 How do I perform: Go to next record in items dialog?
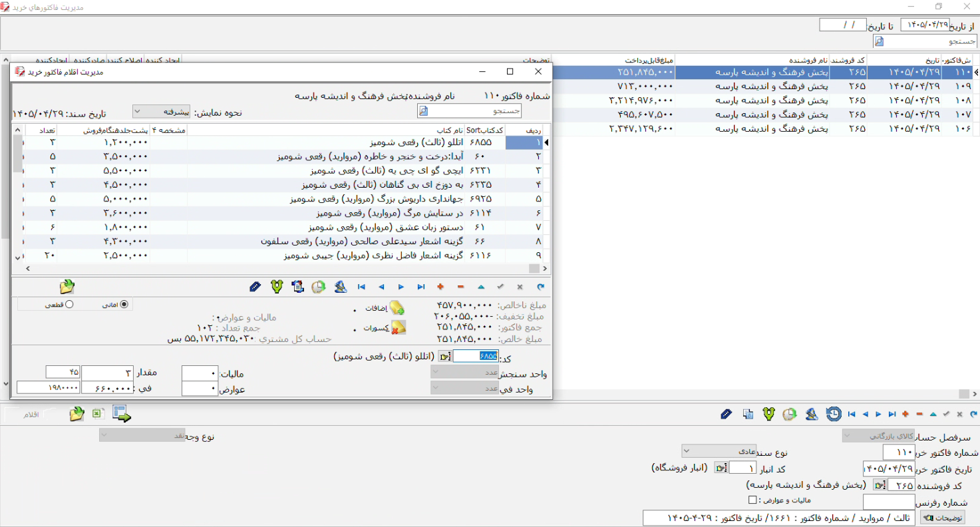[401, 287]
